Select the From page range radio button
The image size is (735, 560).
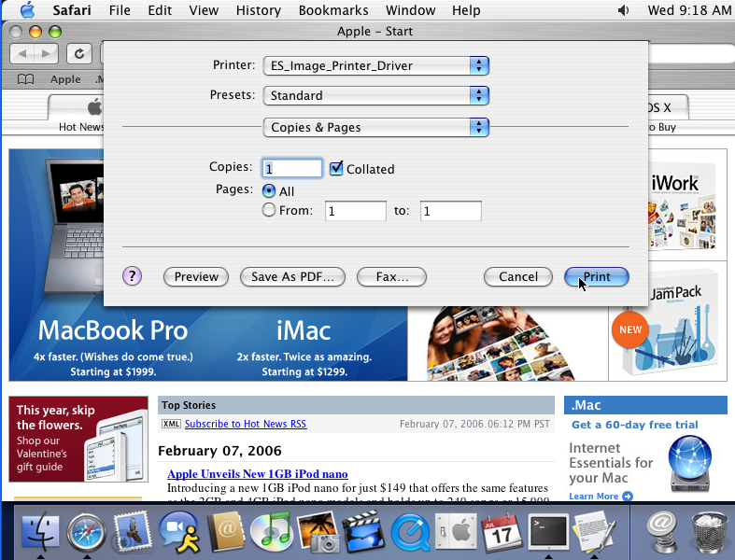click(x=269, y=210)
